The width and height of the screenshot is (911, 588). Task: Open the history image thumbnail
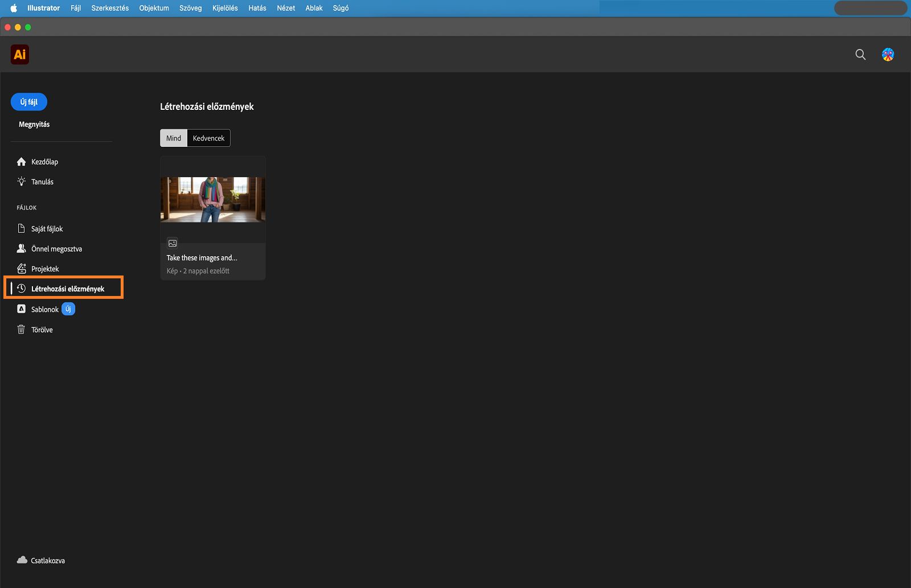(213, 199)
